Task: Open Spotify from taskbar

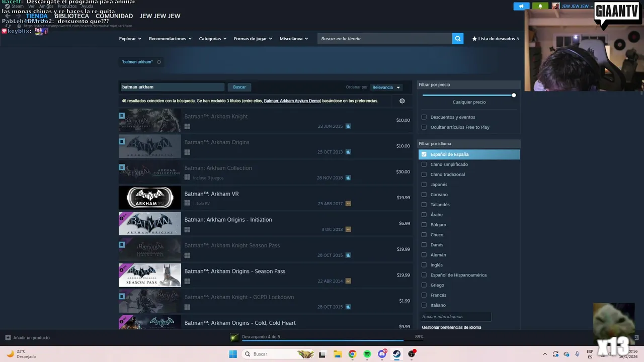Action: click(367, 354)
